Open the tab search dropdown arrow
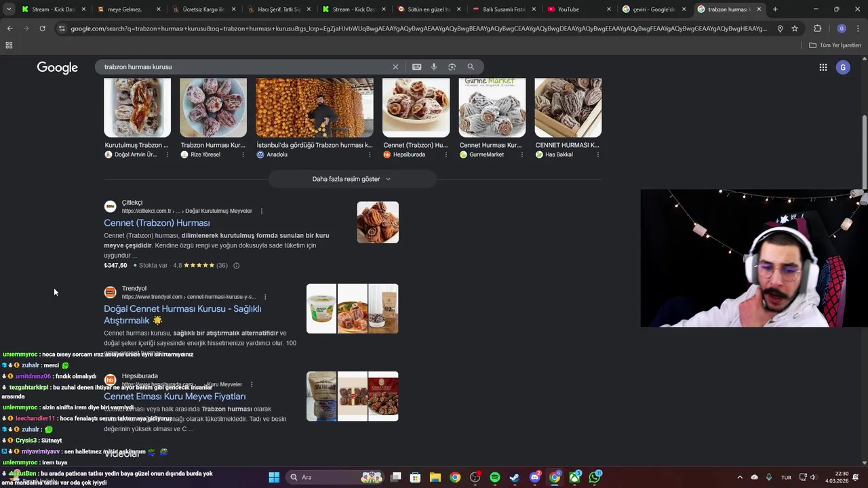This screenshot has height=488, width=868. pos(9,9)
